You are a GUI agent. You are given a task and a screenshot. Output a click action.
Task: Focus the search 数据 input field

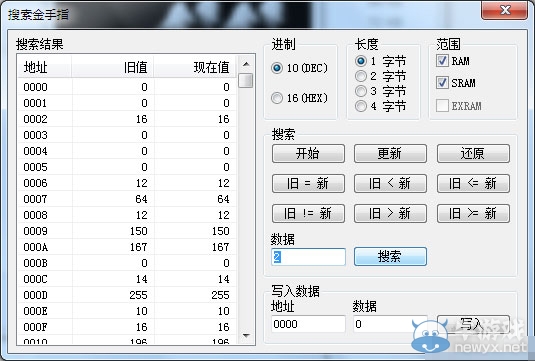[308, 257]
